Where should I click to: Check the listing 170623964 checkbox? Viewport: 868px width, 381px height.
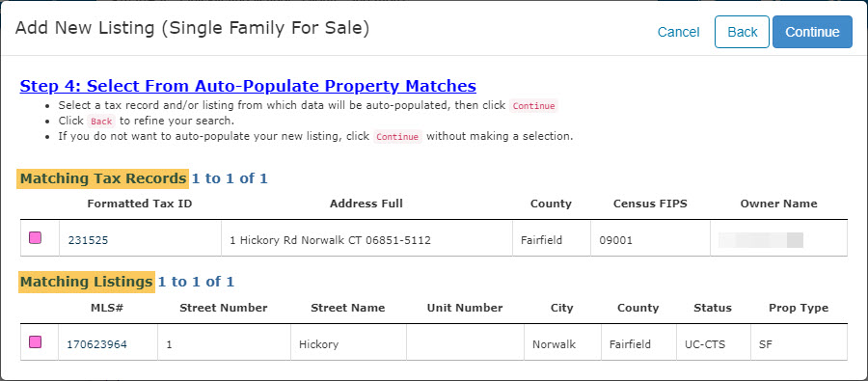coord(35,342)
